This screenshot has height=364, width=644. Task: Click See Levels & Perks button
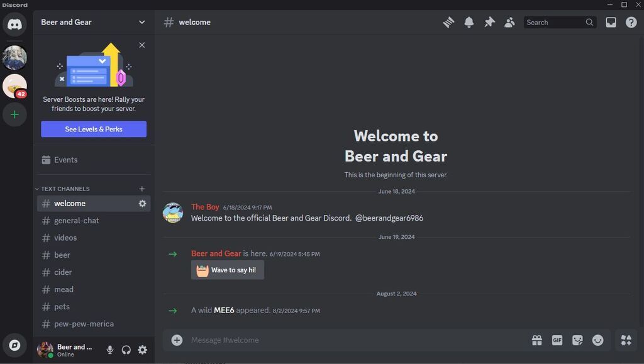(x=94, y=130)
